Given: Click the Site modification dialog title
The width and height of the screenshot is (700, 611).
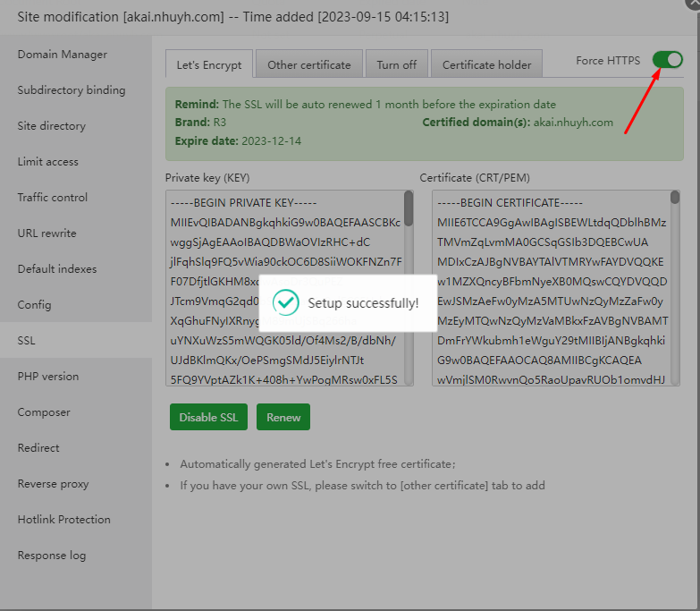Looking at the screenshot, I should 233,17.
